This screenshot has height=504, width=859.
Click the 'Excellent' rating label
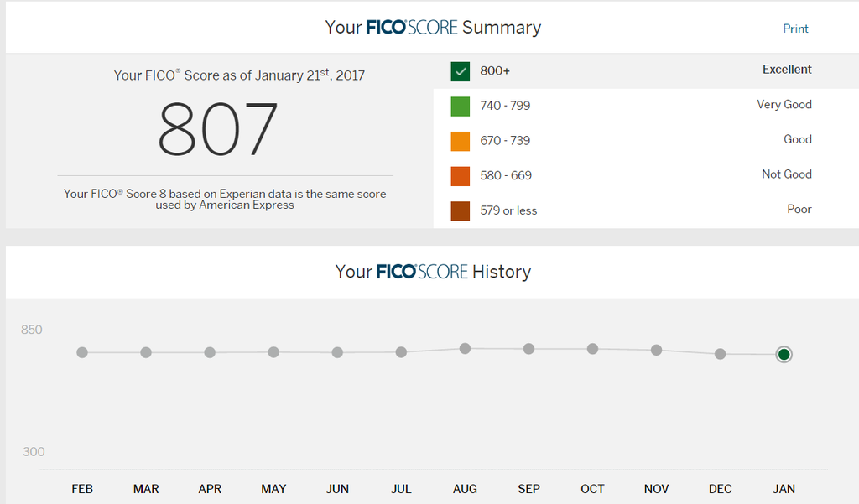pos(787,70)
